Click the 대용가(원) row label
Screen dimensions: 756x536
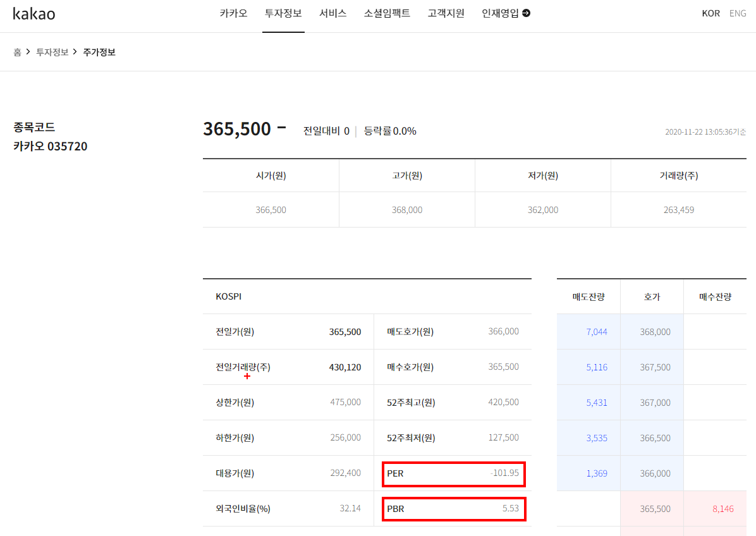pyautogui.click(x=235, y=473)
